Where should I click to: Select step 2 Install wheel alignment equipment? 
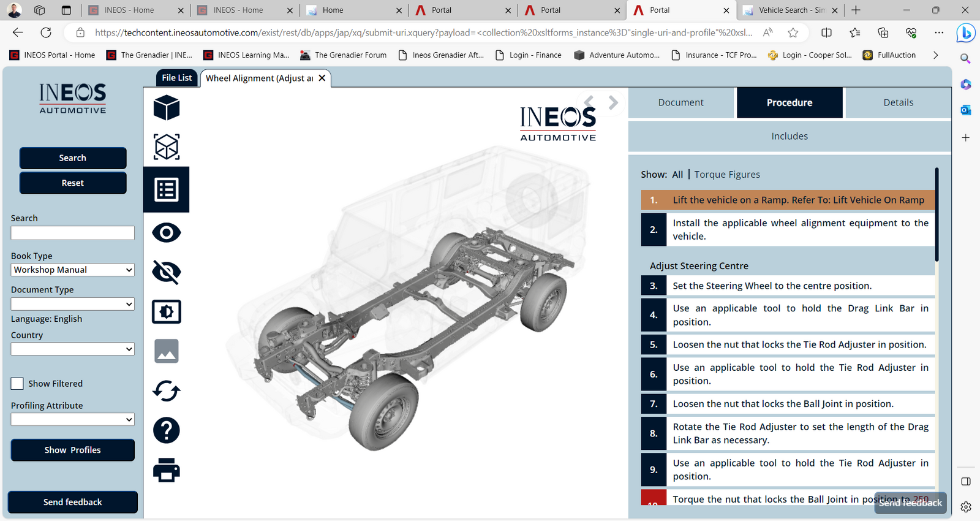(x=788, y=229)
